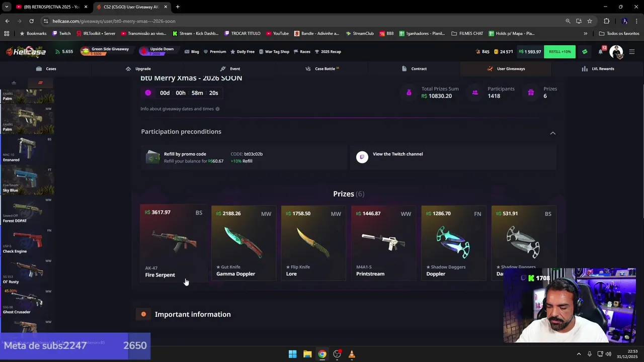The height and width of the screenshot is (362, 644).
Task: Toggle the all drops list filter
Action: (x=41, y=83)
